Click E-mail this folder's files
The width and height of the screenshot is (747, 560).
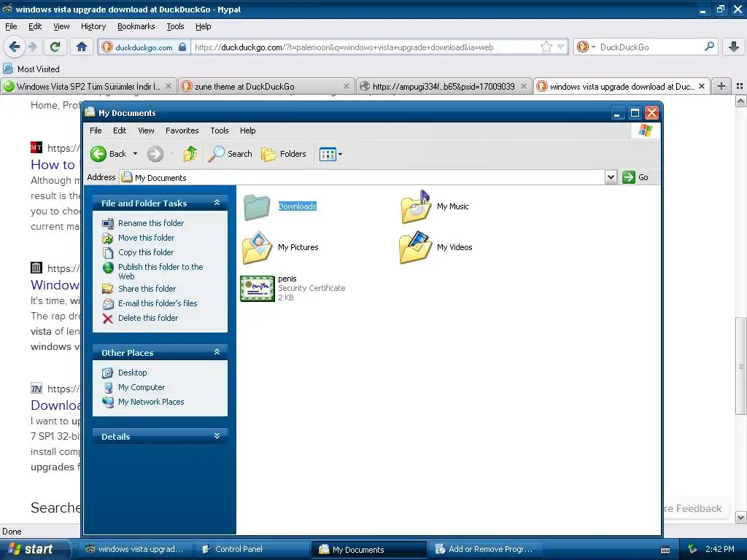[158, 303]
